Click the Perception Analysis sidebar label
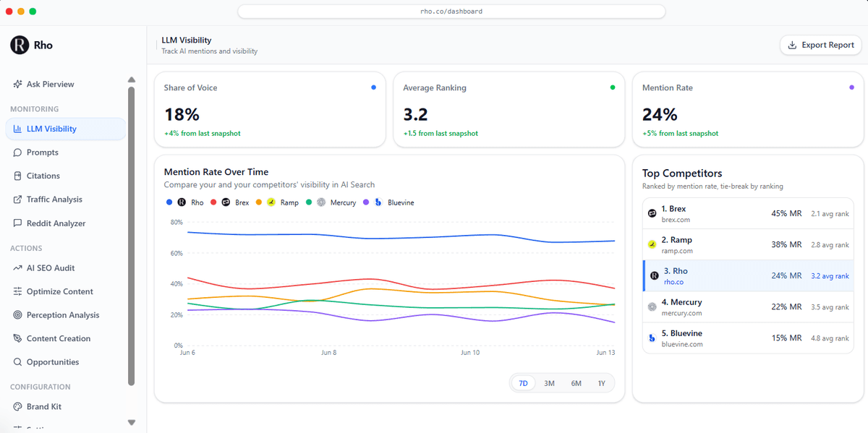 (63, 315)
